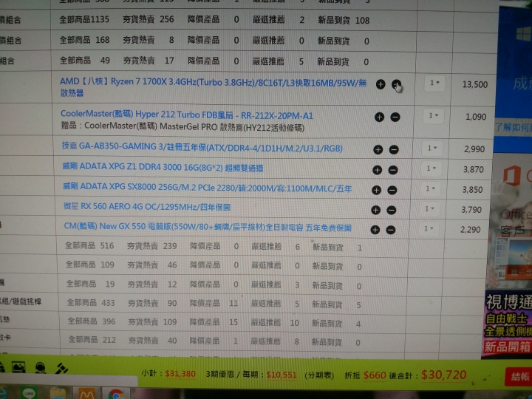Viewport: 532px width, 399px height.
Task: Open CoolerMaster Hyper 212 Turbo FDB link
Action: [187, 115]
